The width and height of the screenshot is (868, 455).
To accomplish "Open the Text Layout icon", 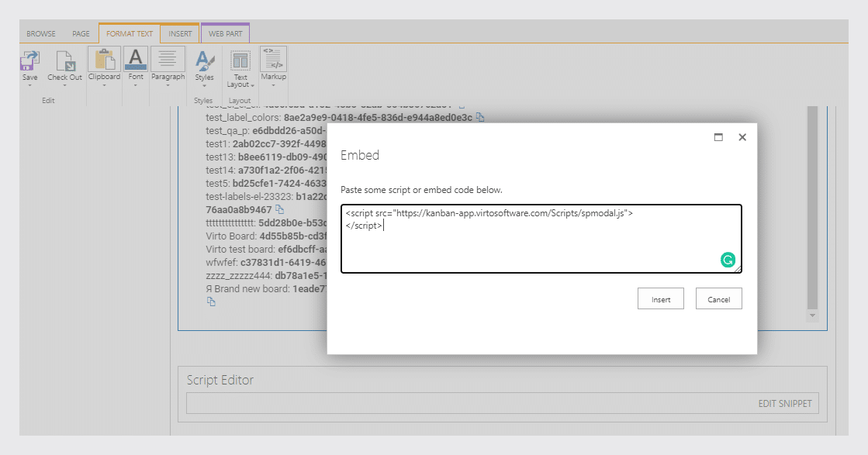I will (240, 60).
